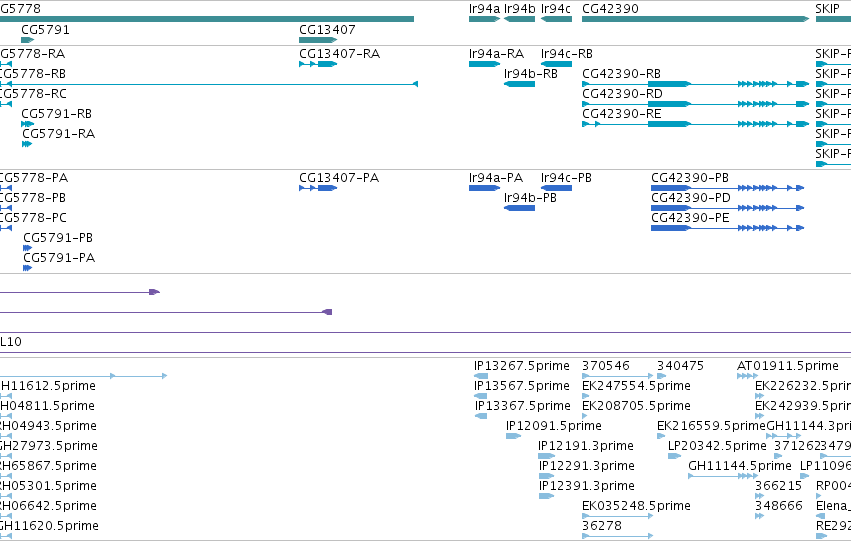Select EST EK216559.5prime
The height and width of the screenshot is (541, 851).
(711, 427)
